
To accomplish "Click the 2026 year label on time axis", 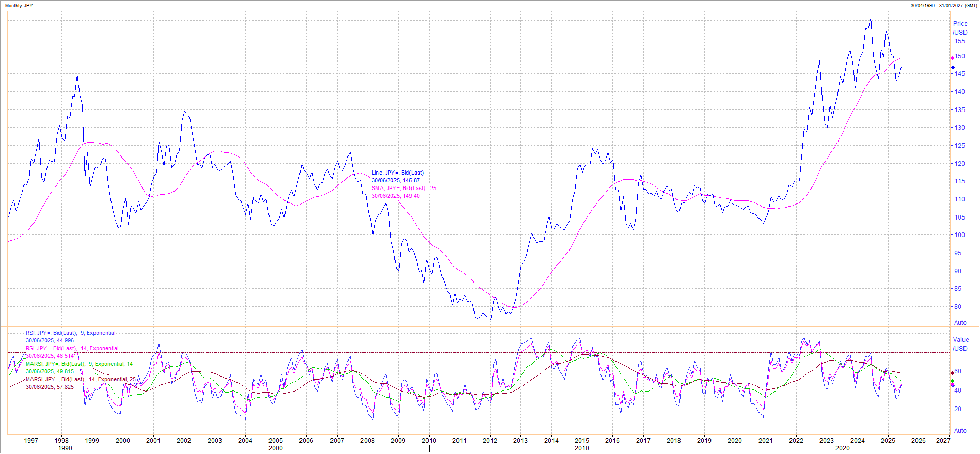I will coord(919,441).
